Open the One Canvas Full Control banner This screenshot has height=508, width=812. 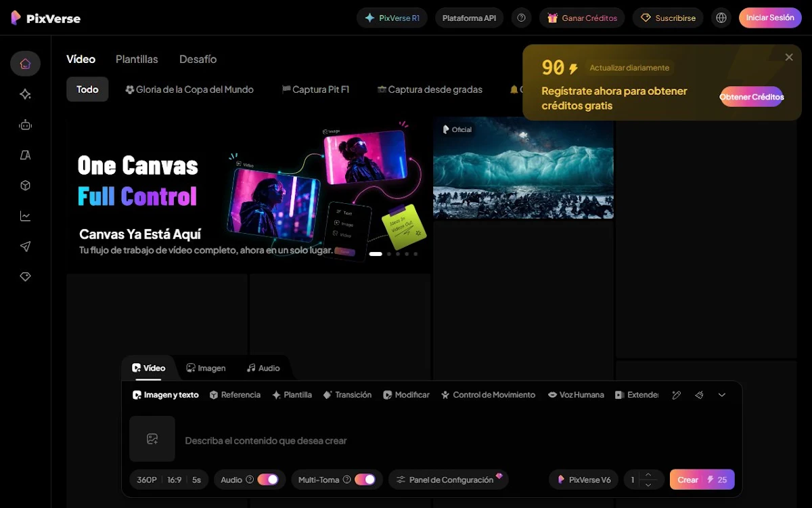(x=248, y=195)
